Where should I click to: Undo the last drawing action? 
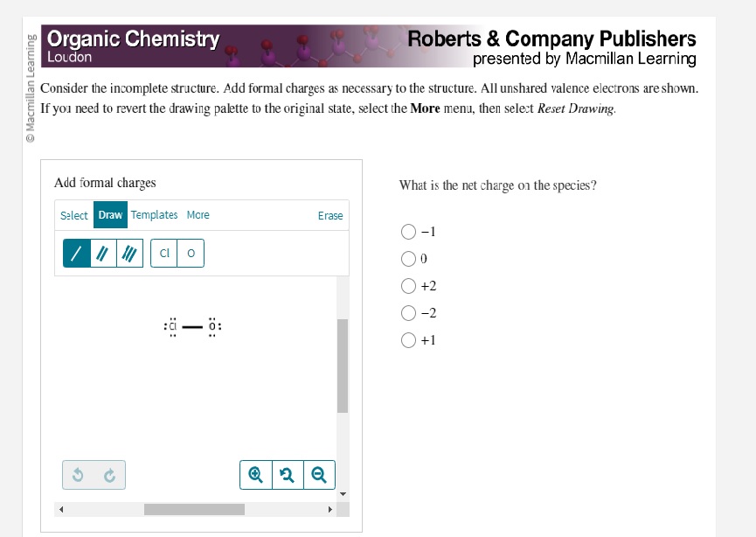click(x=80, y=475)
